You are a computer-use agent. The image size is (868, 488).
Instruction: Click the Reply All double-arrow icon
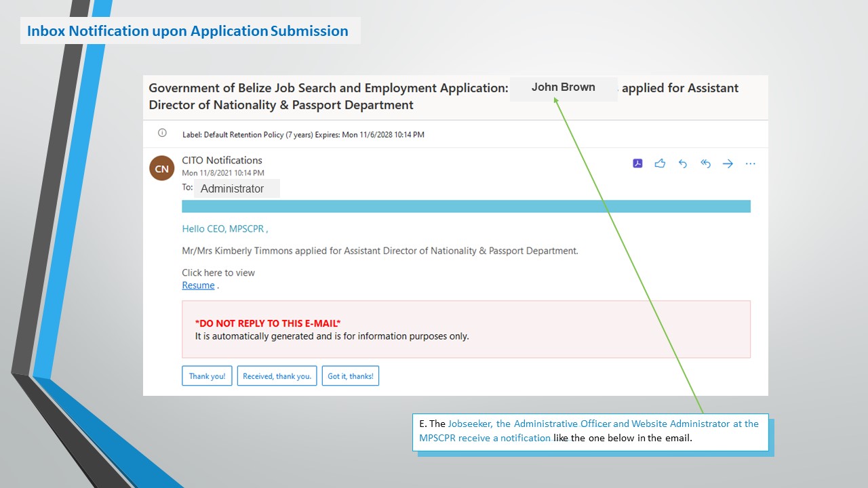[x=705, y=163]
